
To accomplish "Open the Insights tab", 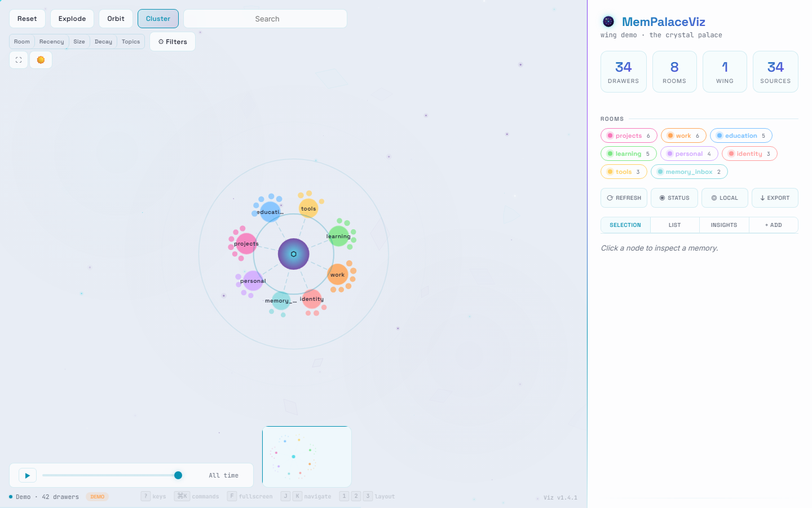I will [x=724, y=225].
